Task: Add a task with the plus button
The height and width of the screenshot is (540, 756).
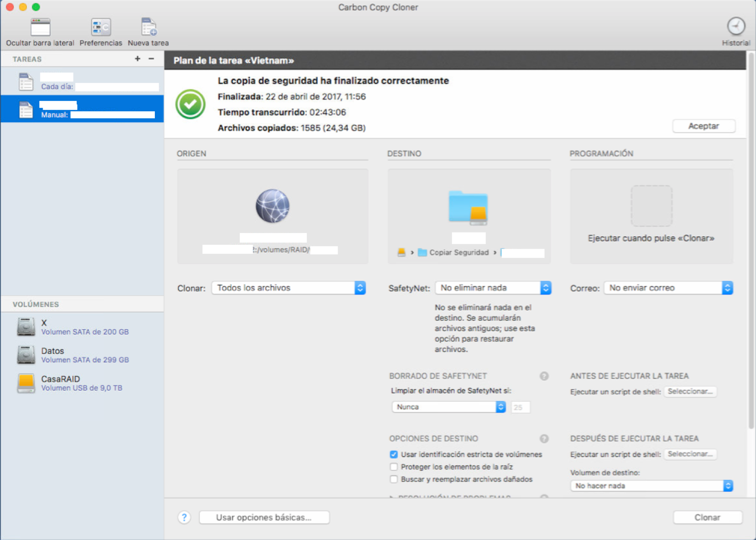Action: tap(137, 59)
